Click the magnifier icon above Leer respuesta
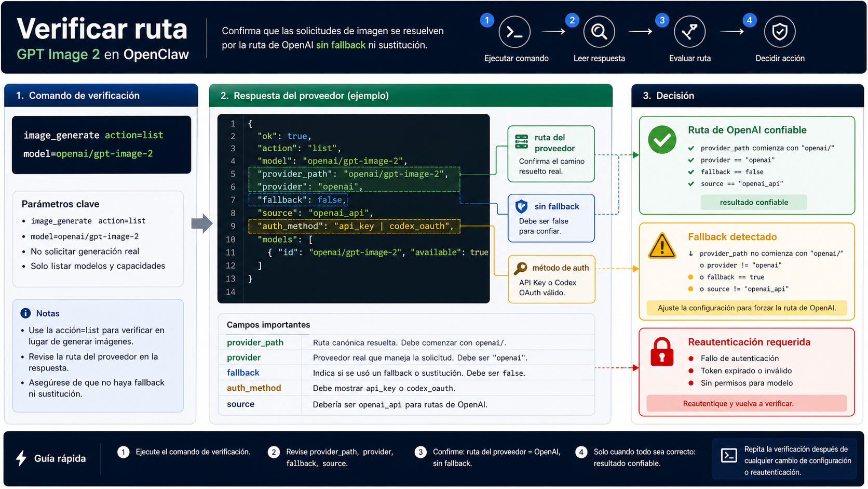Screen dimensions: 868x489 (599, 32)
